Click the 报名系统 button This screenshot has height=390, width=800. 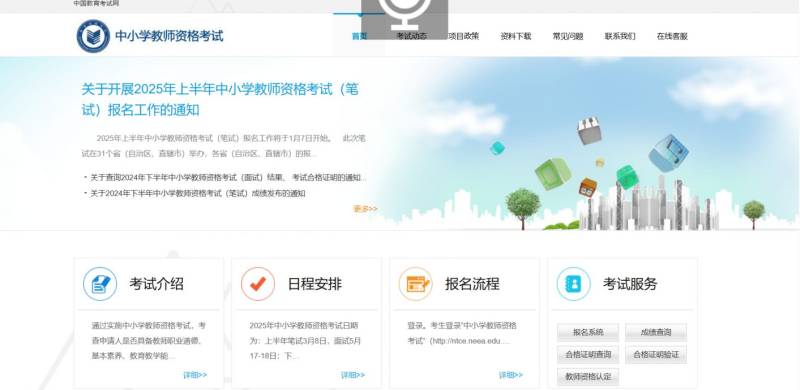[x=588, y=332]
